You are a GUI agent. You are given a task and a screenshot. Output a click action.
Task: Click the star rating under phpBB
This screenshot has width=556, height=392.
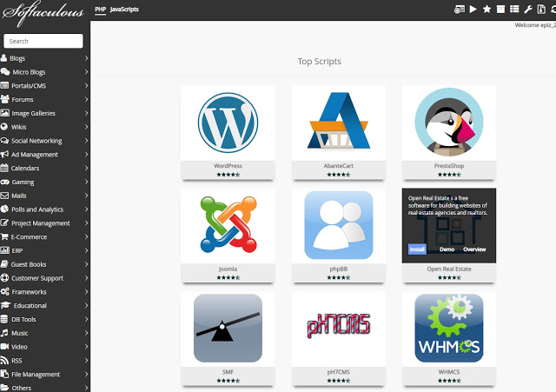pyautogui.click(x=339, y=278)
